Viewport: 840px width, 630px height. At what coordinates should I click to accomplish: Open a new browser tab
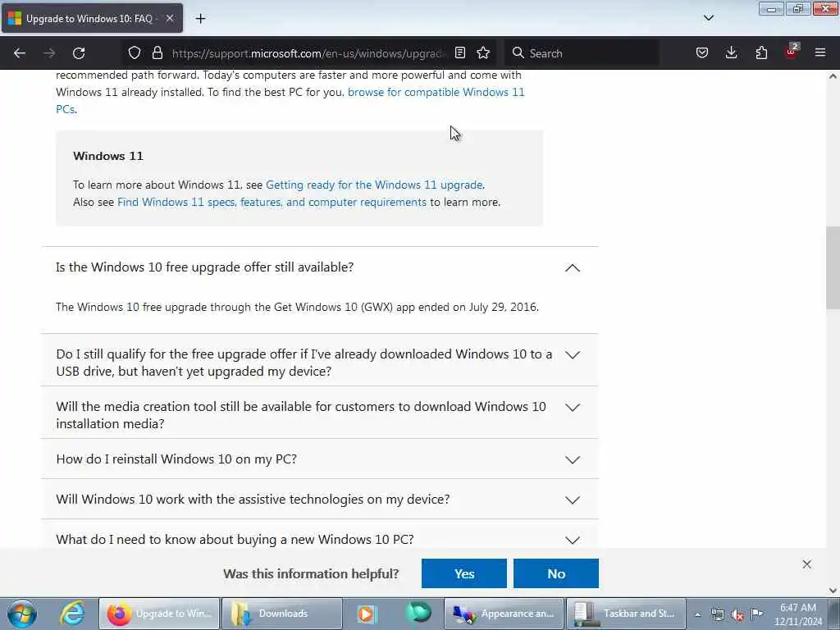tap(200, 19)
